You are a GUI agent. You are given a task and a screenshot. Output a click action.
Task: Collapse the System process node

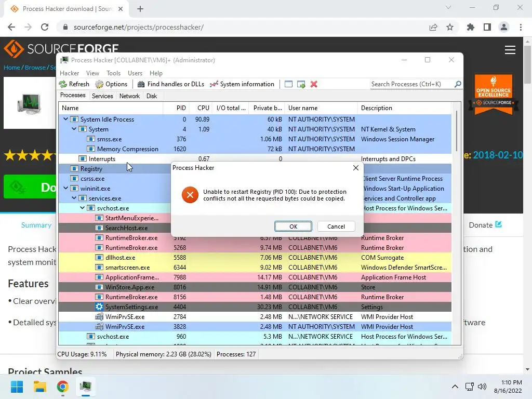[x=74, y=129]
